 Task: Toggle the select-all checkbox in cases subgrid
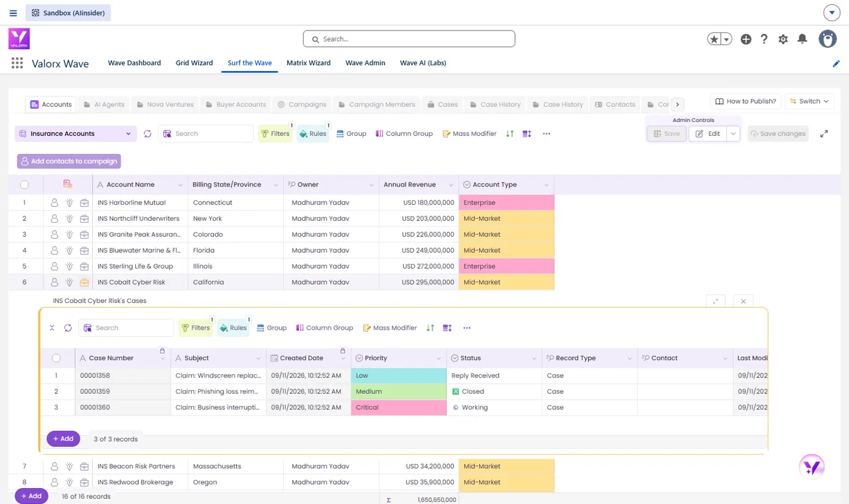56,358
